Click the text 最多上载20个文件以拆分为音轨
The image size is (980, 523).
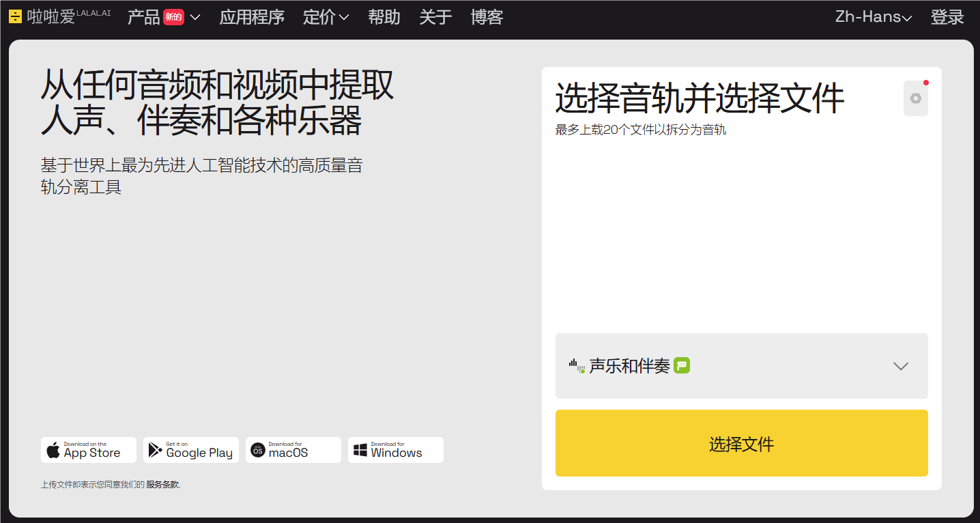641,130
